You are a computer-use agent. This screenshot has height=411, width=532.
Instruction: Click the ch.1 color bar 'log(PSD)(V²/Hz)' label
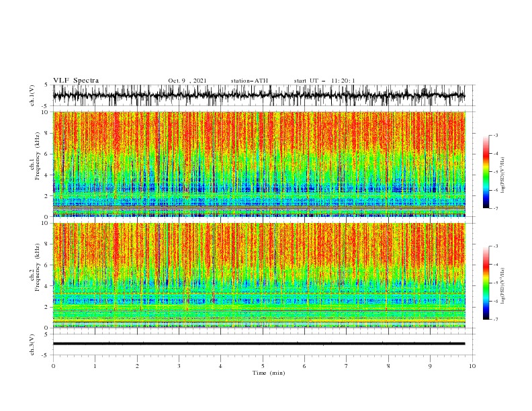point(502,175)
